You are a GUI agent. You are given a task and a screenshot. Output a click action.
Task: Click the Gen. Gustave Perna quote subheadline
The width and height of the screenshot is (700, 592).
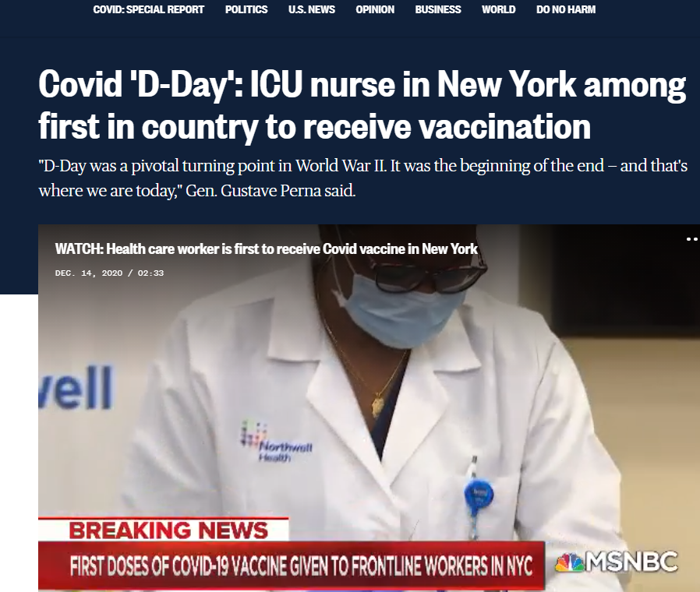363,178
